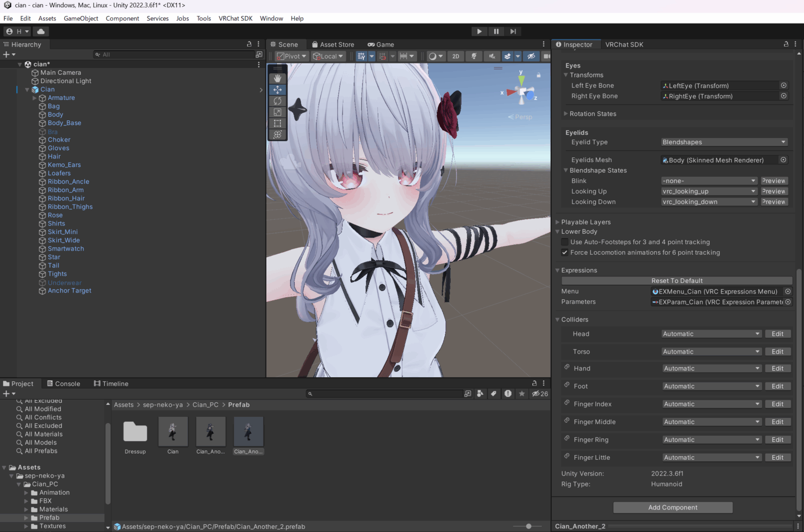Switch to the VRChat SDK tab
This screenshot has width=804, height=532.
624,44
